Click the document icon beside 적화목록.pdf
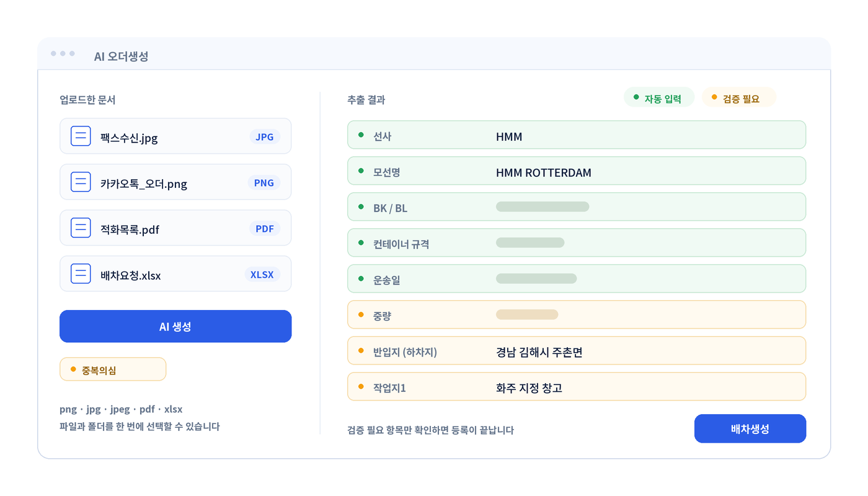868x496 pixels. click(81, 228)
